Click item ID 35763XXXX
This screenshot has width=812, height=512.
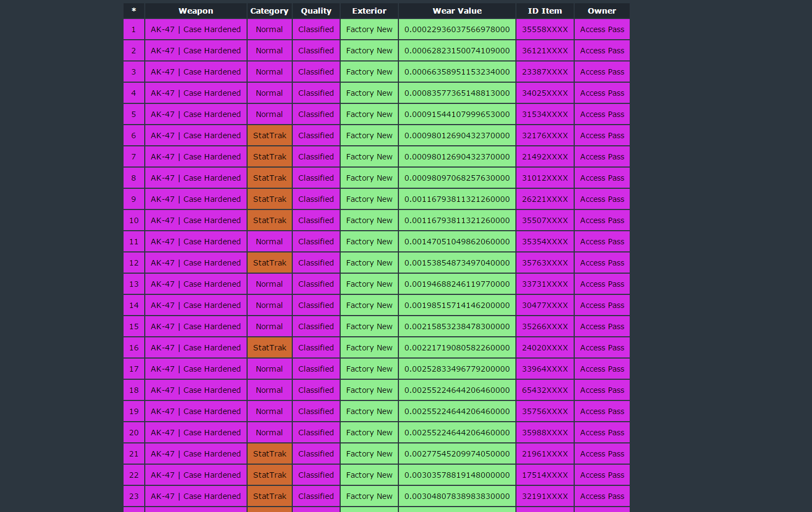tap(545, 263)
